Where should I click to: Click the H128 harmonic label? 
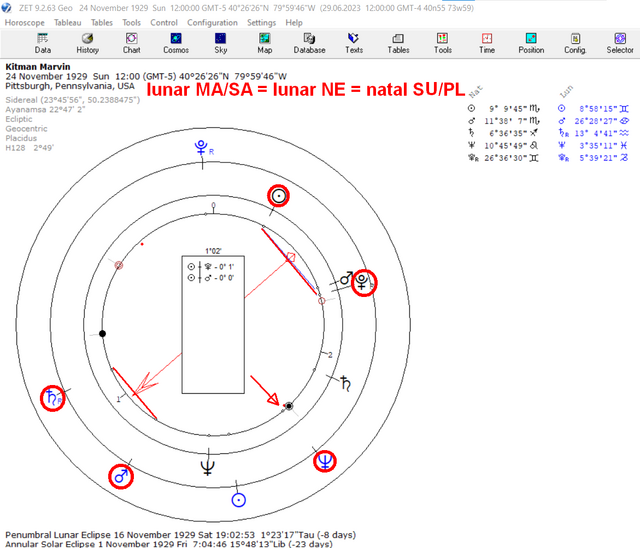[29, 148]
